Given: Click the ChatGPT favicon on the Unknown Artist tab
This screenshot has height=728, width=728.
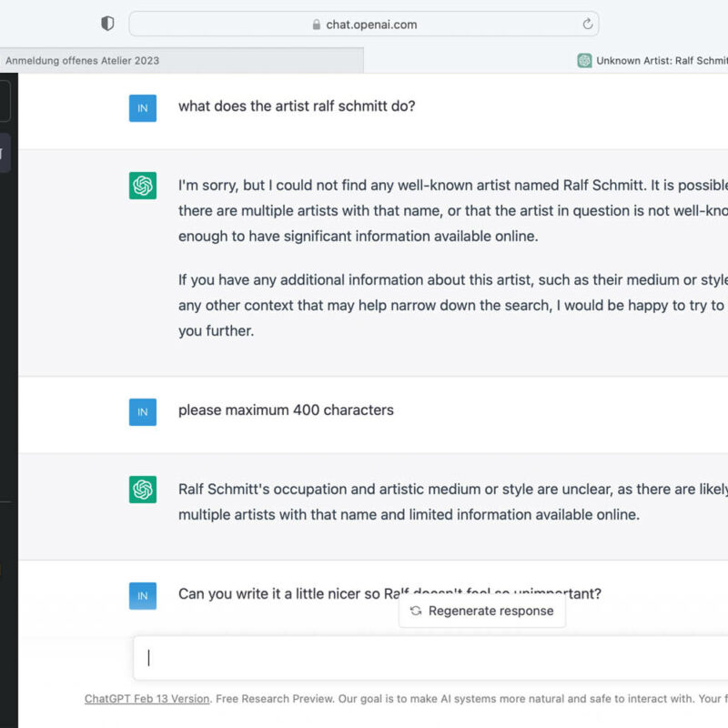Looking at the screenshot, I should 584,60.
